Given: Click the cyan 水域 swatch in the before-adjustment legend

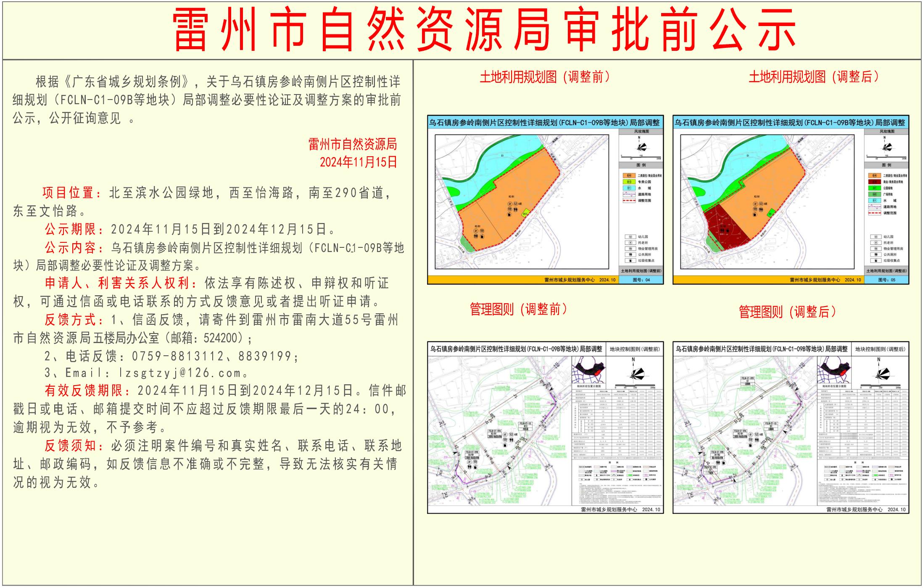Looking at the screenshot, I should point(629,188).
